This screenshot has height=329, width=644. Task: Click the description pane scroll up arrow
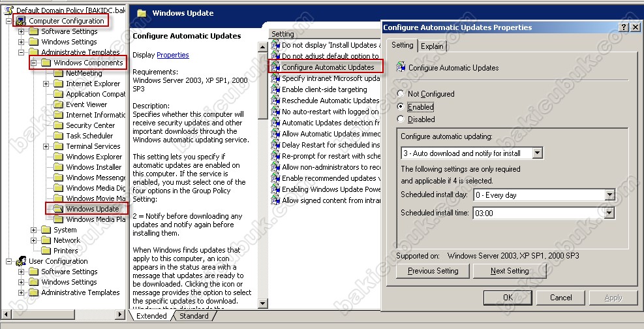coord(263,47)
